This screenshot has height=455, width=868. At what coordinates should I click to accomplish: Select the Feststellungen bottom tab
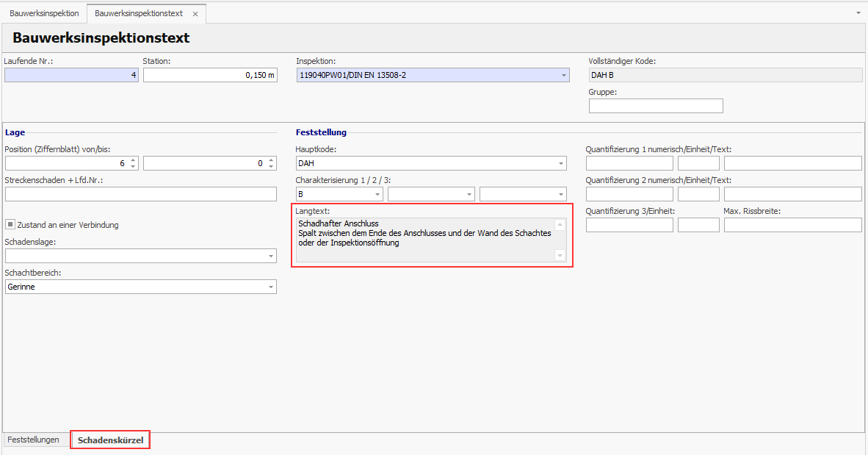point(33,440)
